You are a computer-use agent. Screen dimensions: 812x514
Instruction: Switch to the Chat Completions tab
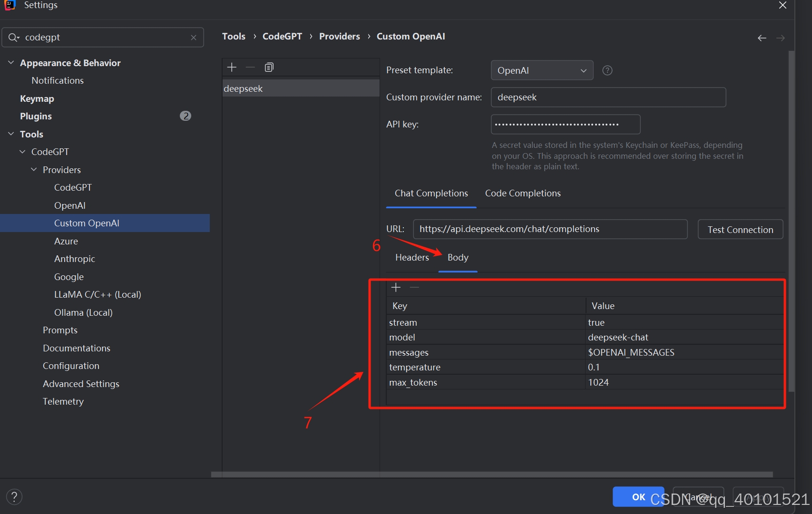coord(431,194)
